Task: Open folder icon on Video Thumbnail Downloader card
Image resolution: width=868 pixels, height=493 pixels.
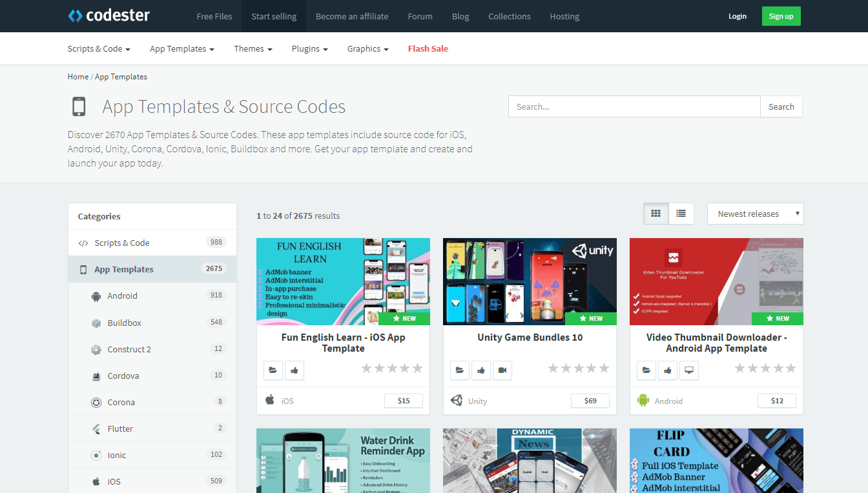Action: (x=646, y=370)
